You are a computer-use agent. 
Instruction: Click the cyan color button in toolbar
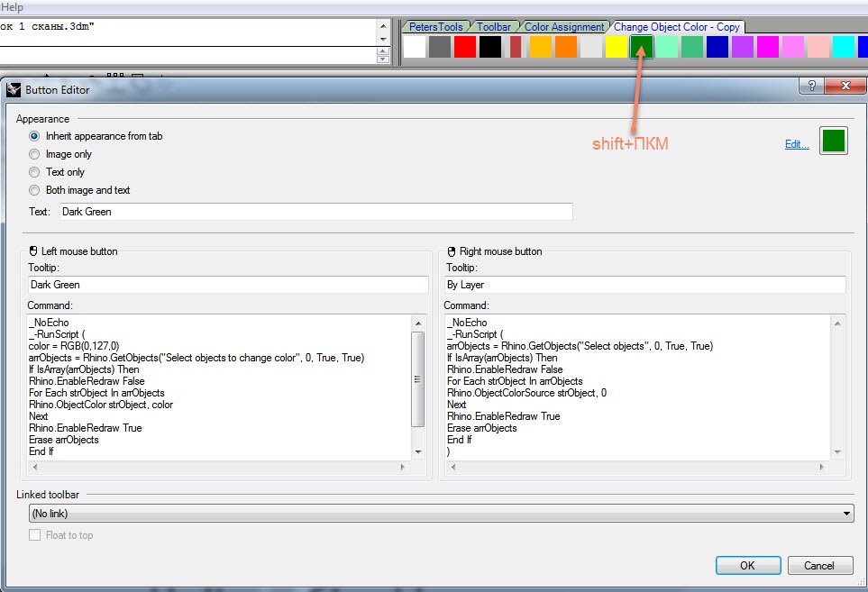[x=844, y=47]
